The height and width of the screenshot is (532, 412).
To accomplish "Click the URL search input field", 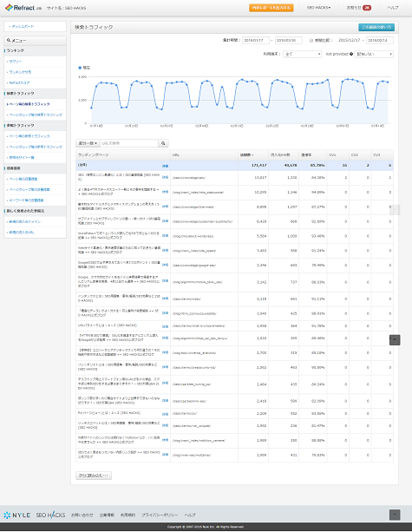I will click(x=129, y=143).
